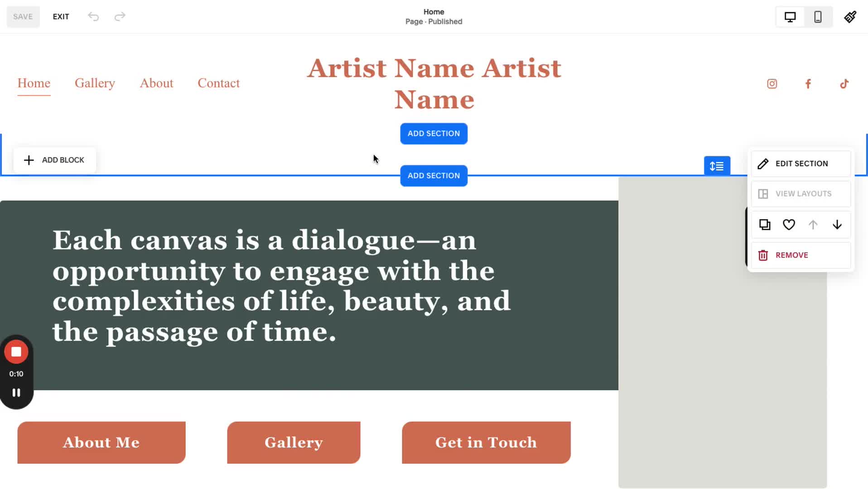Screen dimensions: 868x489
Task: Open the Gallery navigation link
Action: 95,83
